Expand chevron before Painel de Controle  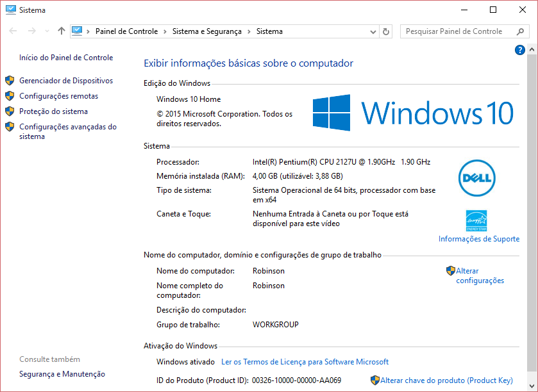(x=88, y=31)
